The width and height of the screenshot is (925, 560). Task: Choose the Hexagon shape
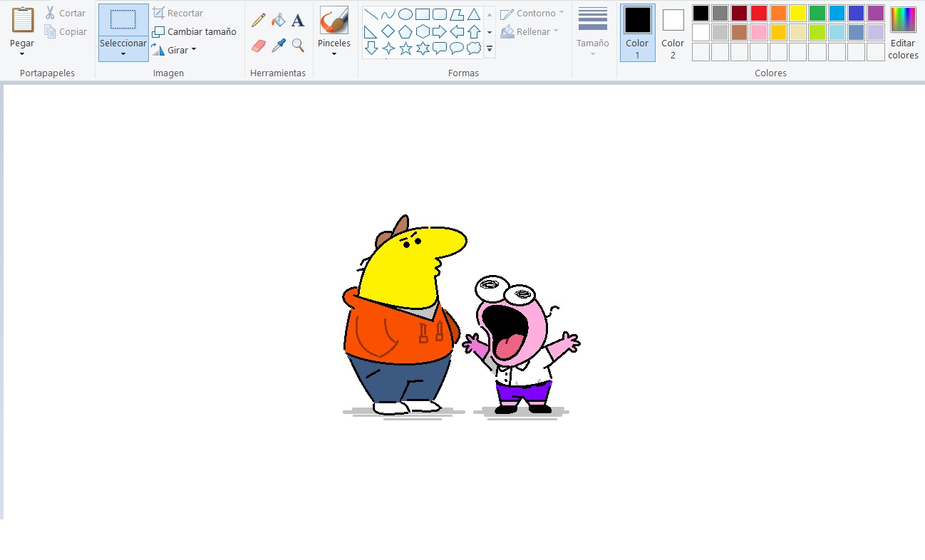[423, 31]
